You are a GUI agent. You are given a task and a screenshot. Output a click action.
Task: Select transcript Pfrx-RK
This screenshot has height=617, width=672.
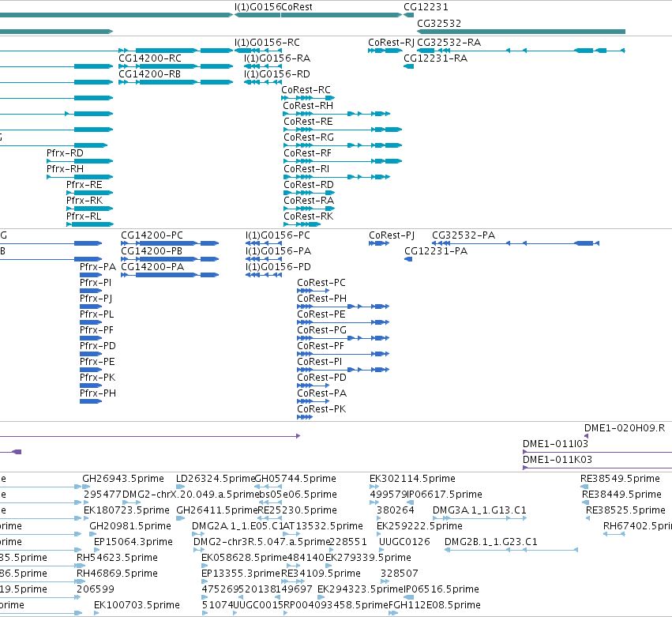(89, 209)
